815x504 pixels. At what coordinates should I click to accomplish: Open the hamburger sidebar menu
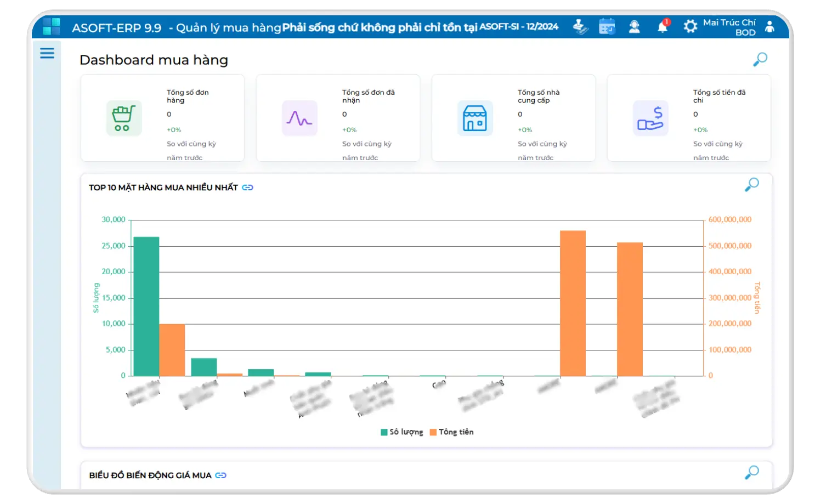point(47,53)
